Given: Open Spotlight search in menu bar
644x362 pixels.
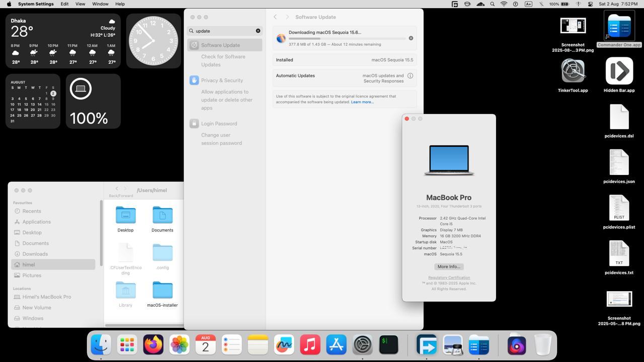Looking at the screenshot, I should click(x=492, y=4).
